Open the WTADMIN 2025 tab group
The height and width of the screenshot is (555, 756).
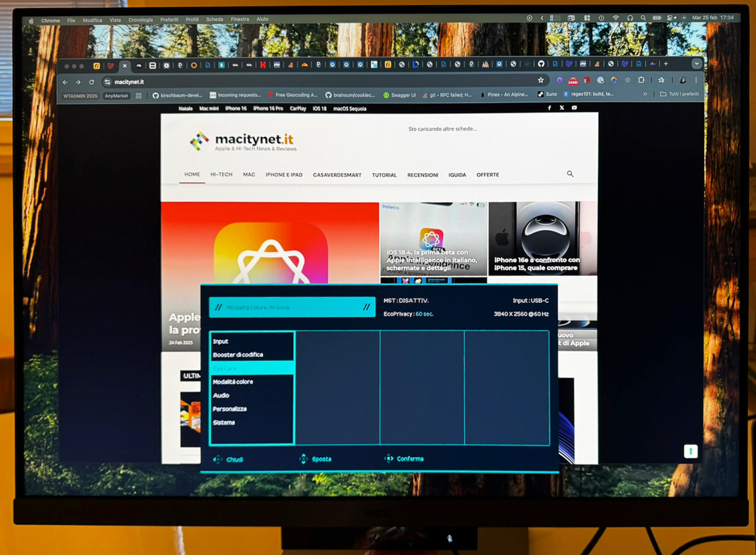[80, 96]
